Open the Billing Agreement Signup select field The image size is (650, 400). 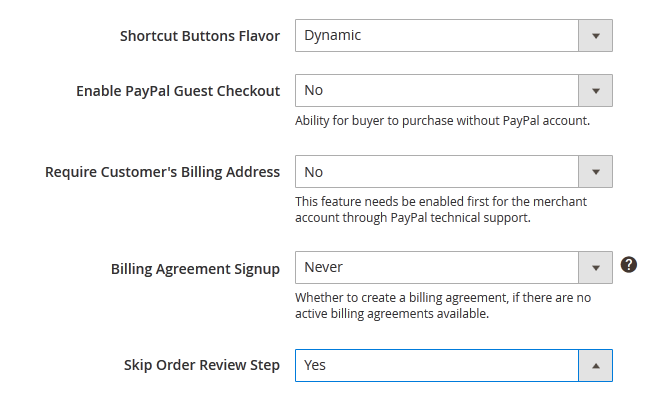(437, 268)
